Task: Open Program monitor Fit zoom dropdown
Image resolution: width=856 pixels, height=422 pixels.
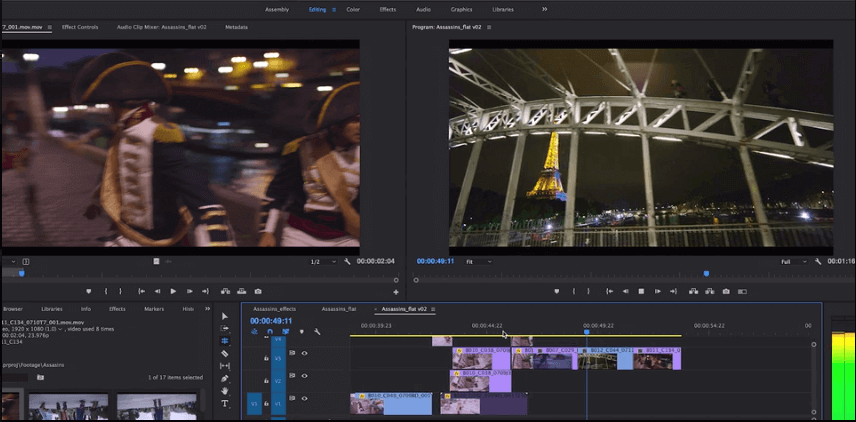Action: point(478,262)
